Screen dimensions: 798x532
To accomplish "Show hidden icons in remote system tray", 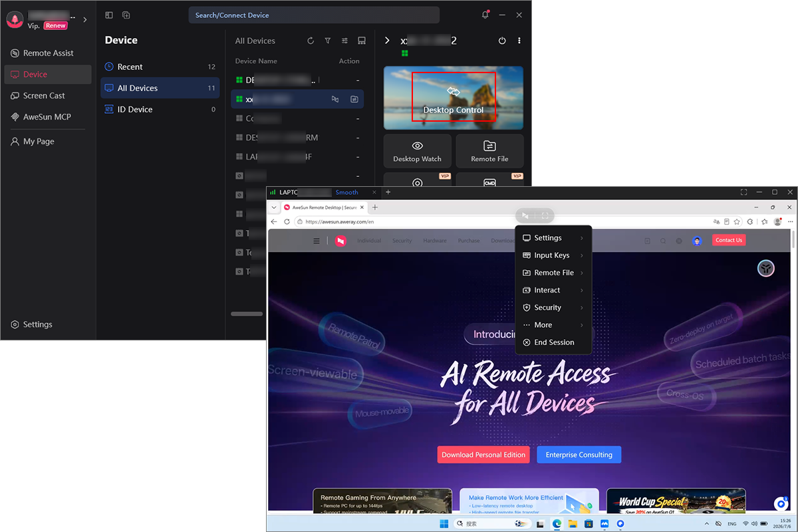I will [706, 523].
